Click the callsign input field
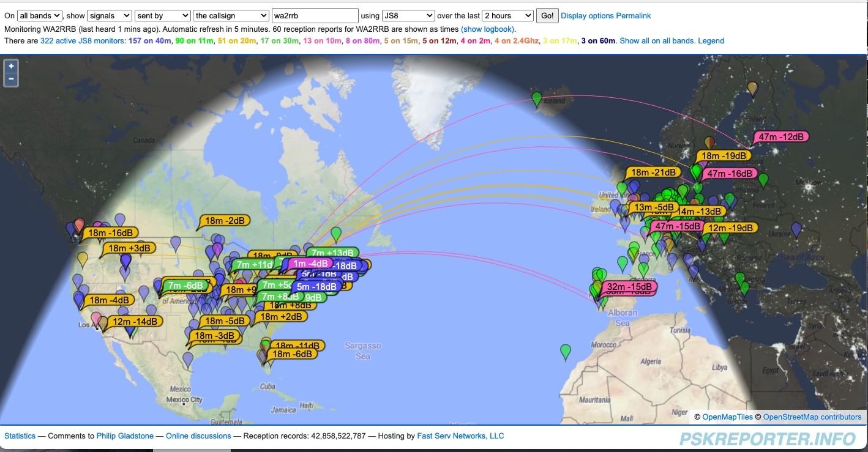Image resolution: width=868 pixels, height=452 pixels. (x=315, y=16)
